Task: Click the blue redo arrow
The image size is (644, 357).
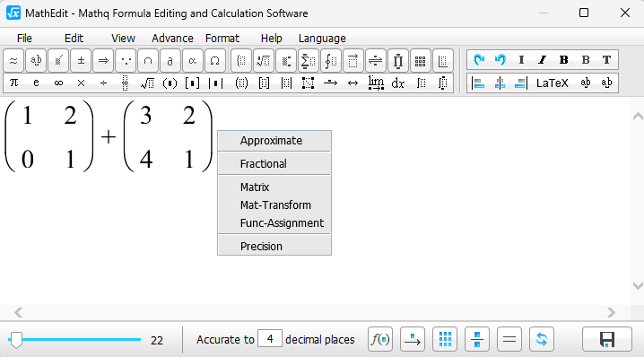Action: (478, 60)
